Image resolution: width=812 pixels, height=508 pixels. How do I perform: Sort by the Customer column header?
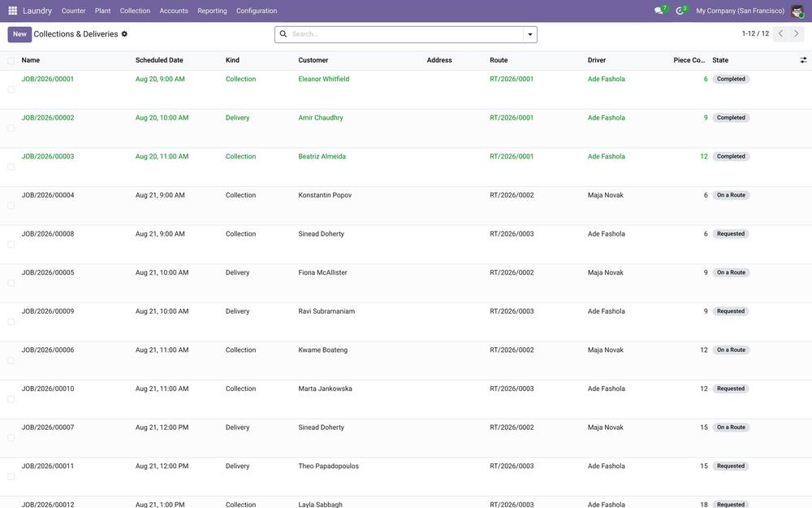(313, 60)
